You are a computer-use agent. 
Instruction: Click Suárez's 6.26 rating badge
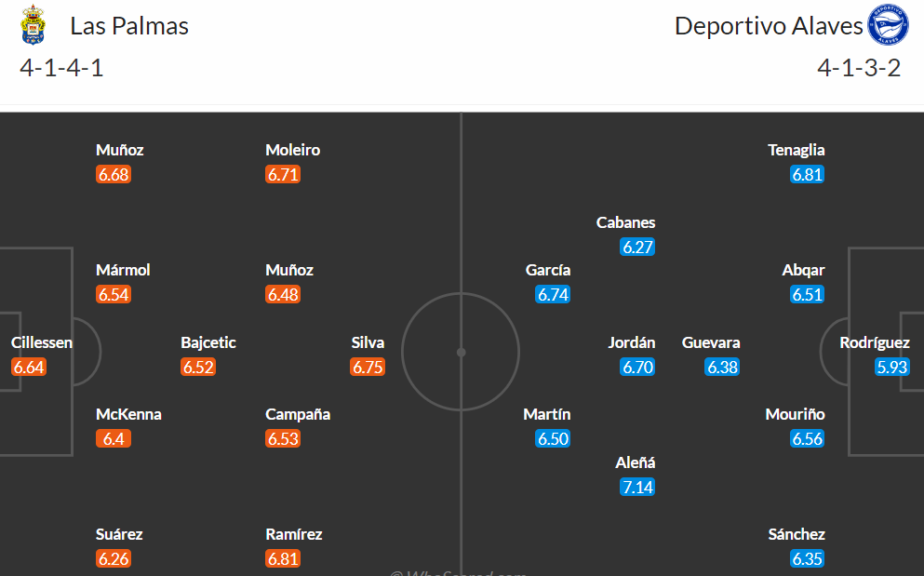click(x=114, y=559)
